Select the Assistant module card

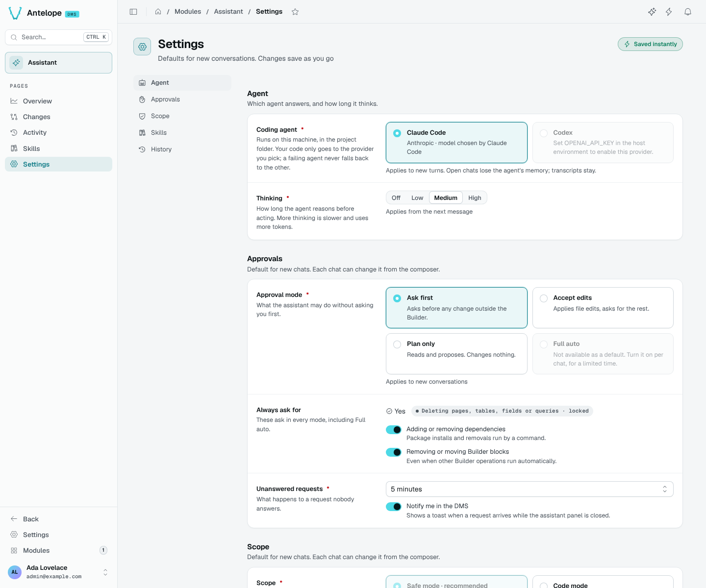click(58, 63)
